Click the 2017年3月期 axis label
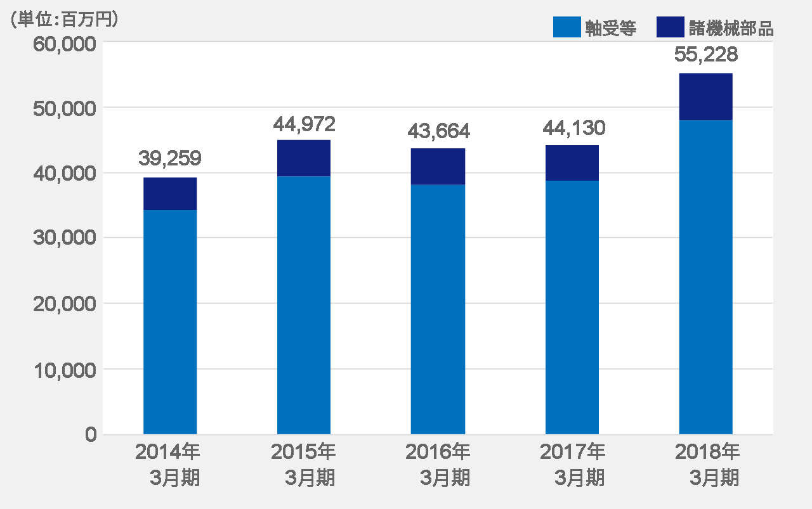This screenshot has height=509, width=812. click(573, 465)
